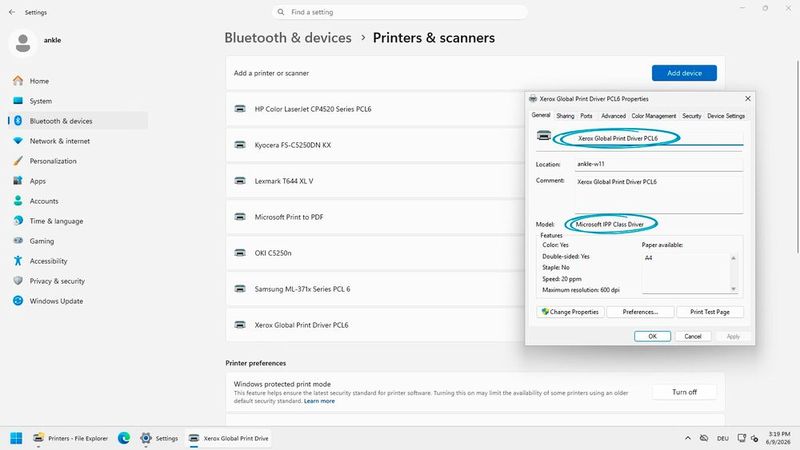The width and height of the screenshot is (800, 450).
Task: Select Bluetooth & devices sidebar item
Action: [77, 121]
